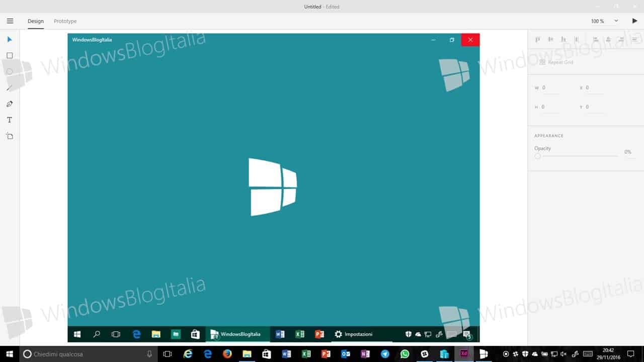
Task: Click the Align Middle vertically icon
Action: pos(550,39)
